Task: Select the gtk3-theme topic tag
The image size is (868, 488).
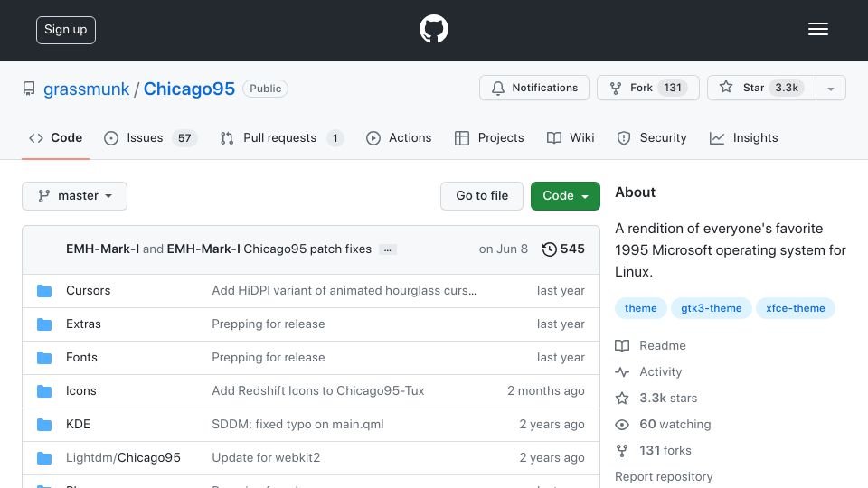Action: [712, 308]
